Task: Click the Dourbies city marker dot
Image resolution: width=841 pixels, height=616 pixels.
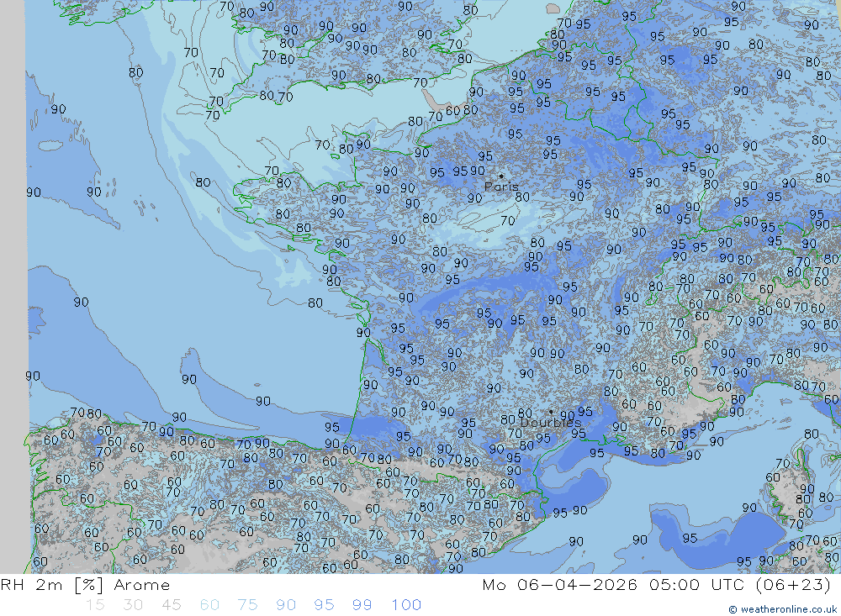Action: pyautogui.click(x=551, y=412)
